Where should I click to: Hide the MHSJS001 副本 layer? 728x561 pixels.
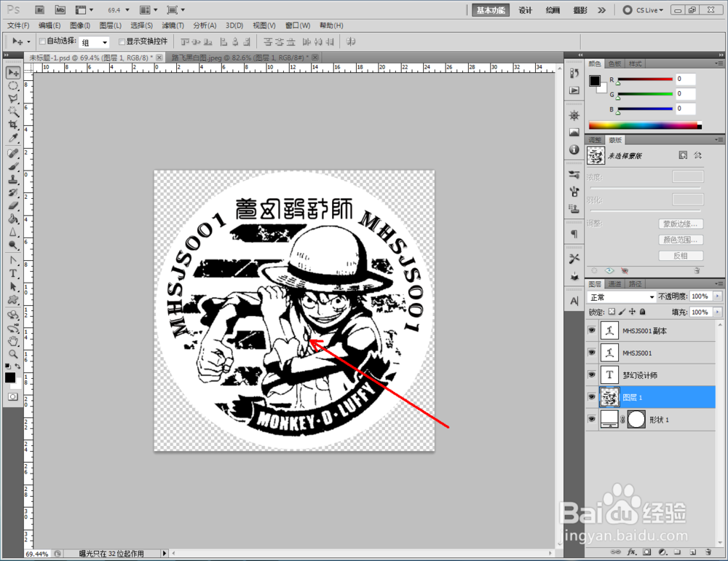(x=591, y=330)
